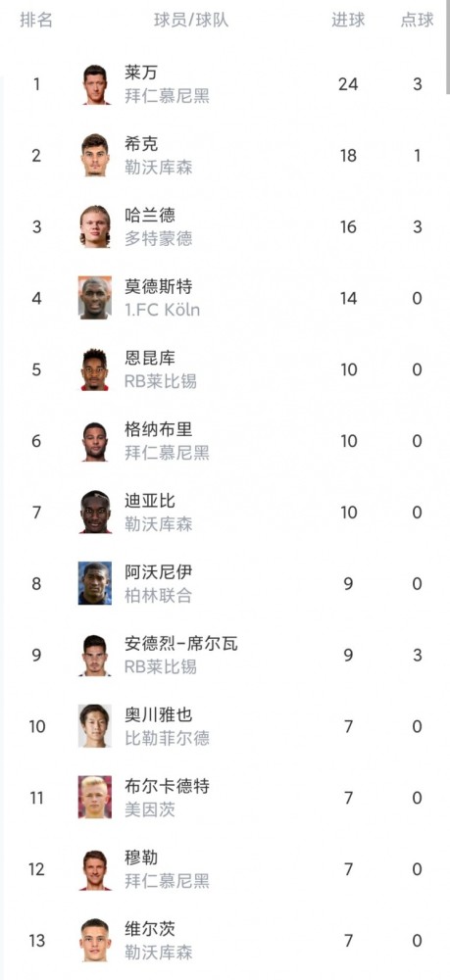Click the 排名 column header

click(36, 20)
